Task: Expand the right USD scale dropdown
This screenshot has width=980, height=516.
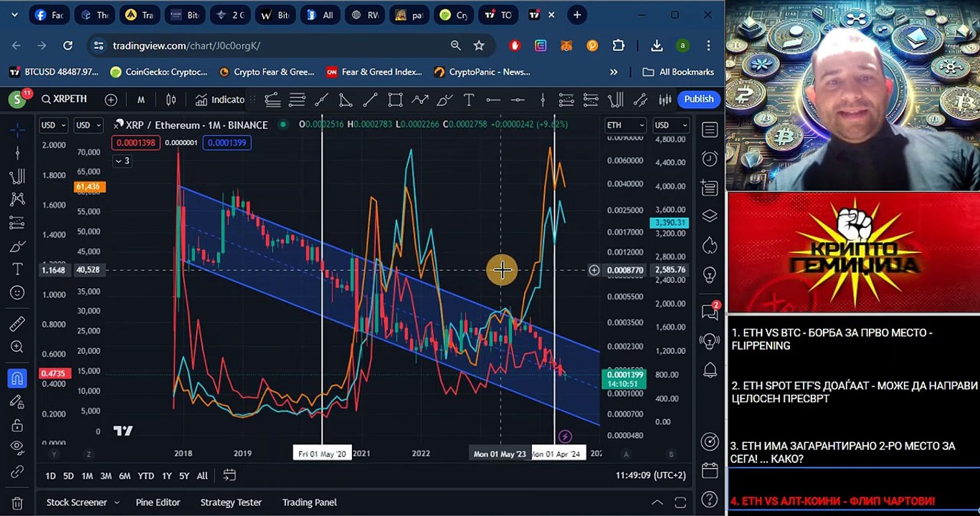Action: pos(671,125)
